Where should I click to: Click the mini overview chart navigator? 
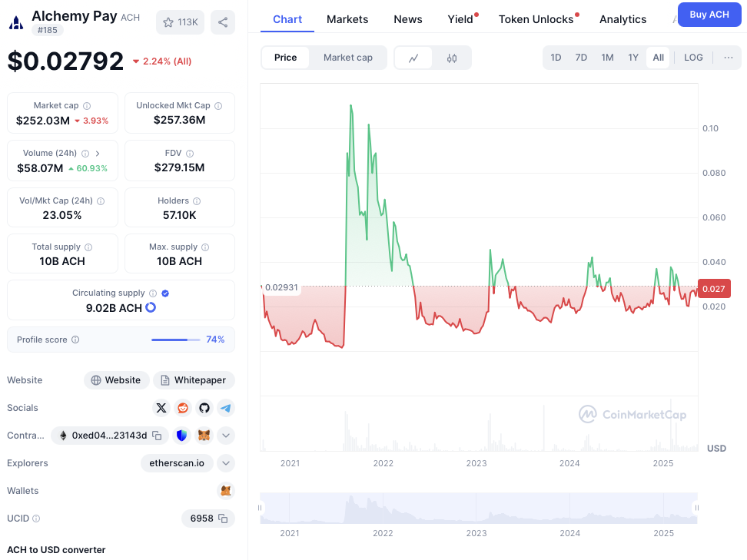tap(479, 508)
